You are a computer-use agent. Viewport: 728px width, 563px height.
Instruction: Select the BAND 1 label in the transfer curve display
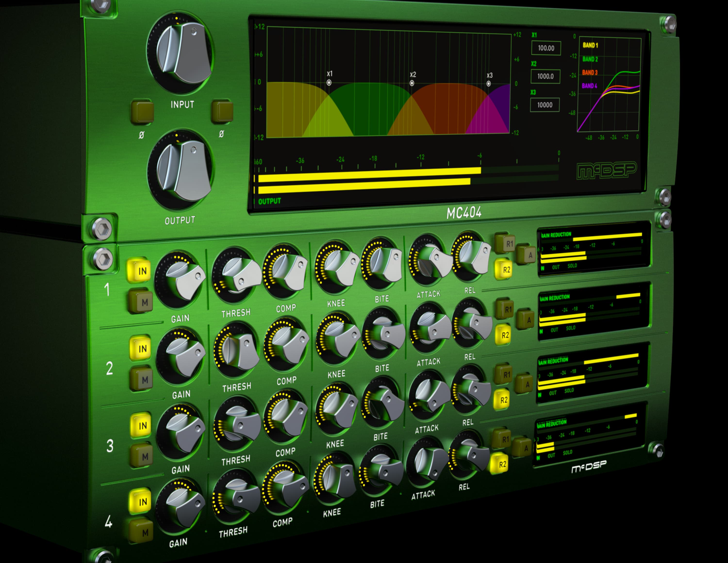pyautogui.click(x=590, y=45)
